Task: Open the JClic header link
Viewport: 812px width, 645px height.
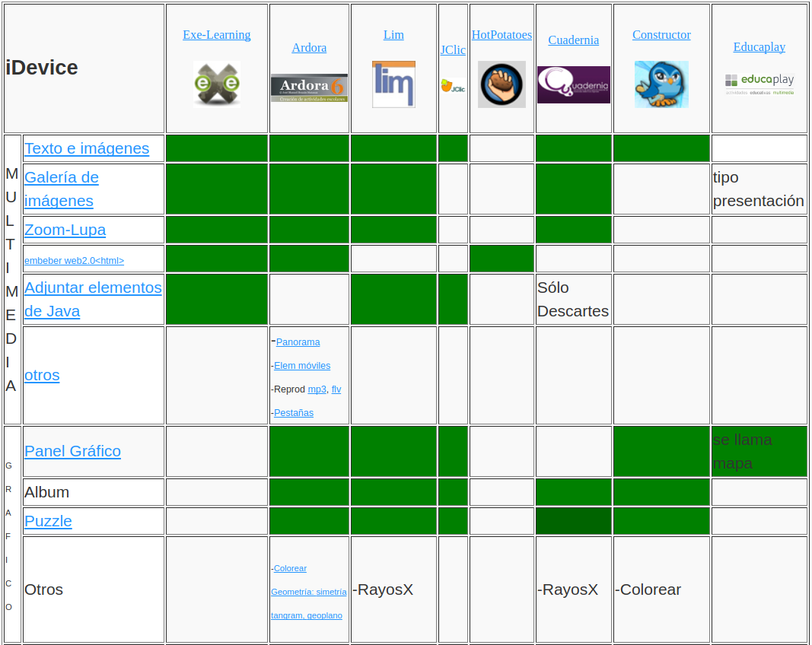Action: tap(453, 49)
